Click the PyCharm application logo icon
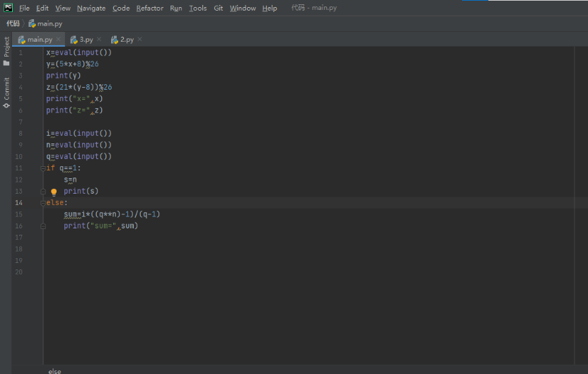The image size is (588, 374). (x=8, y=8)
